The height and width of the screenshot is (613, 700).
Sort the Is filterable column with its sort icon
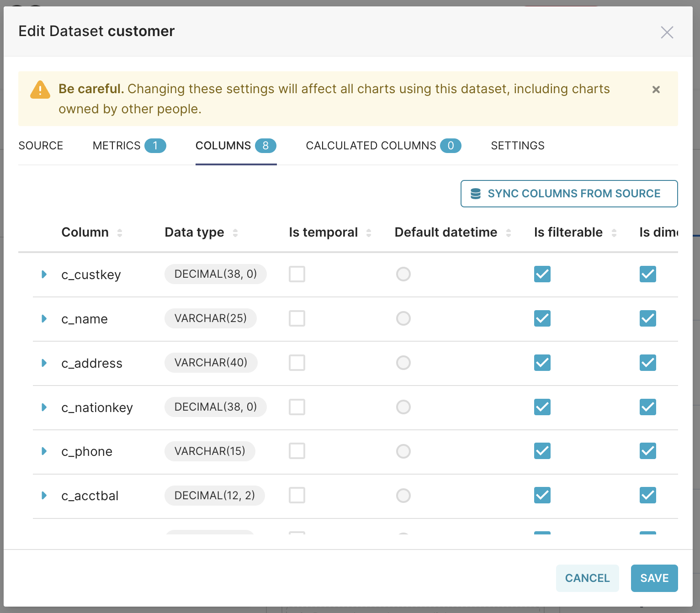(x=615, y=232)
